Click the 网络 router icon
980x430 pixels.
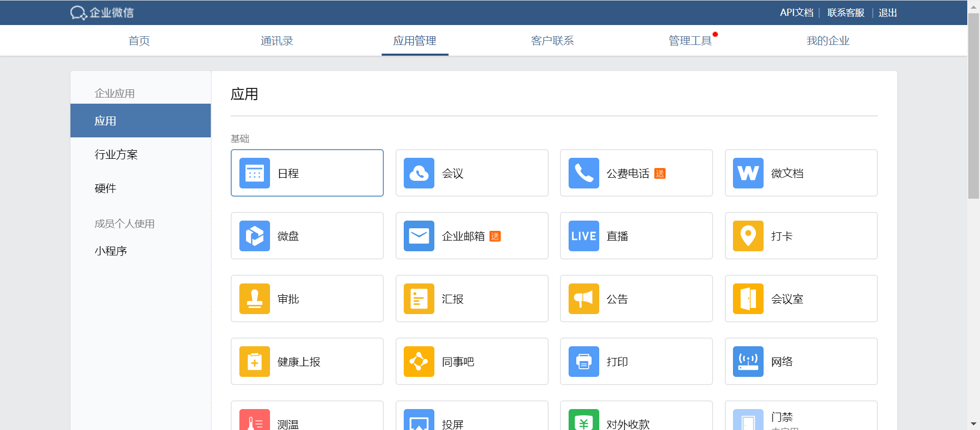click(748, 362)
